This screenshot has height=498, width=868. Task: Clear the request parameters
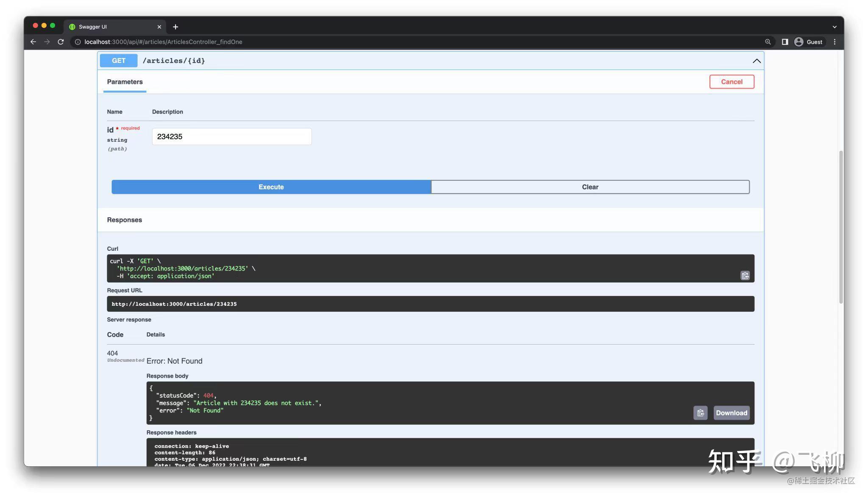[590, 187]
